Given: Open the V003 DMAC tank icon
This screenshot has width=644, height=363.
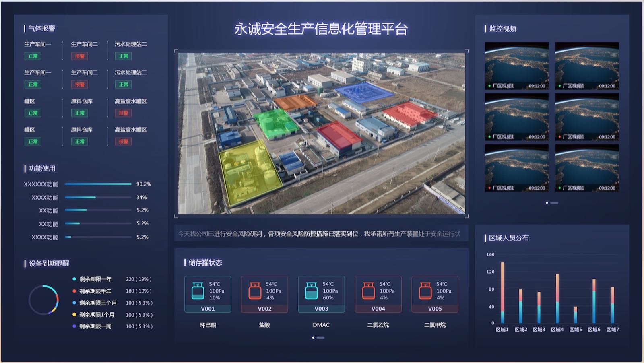Looking at the screenshot, I should 311,291.
